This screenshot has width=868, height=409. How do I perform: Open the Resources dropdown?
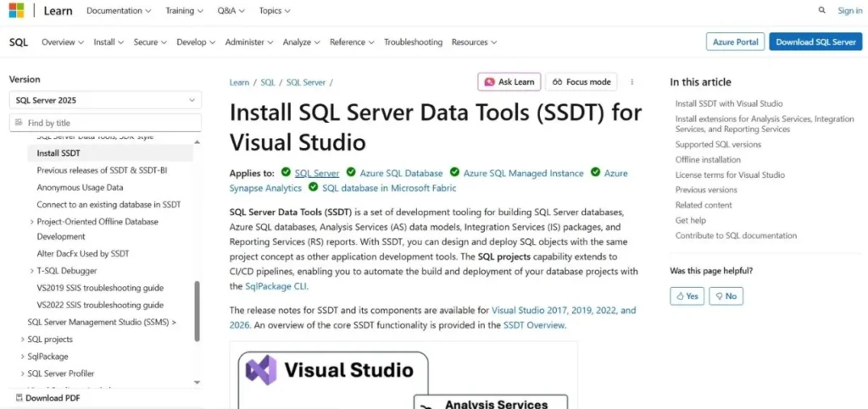click(x=474, y=42)
